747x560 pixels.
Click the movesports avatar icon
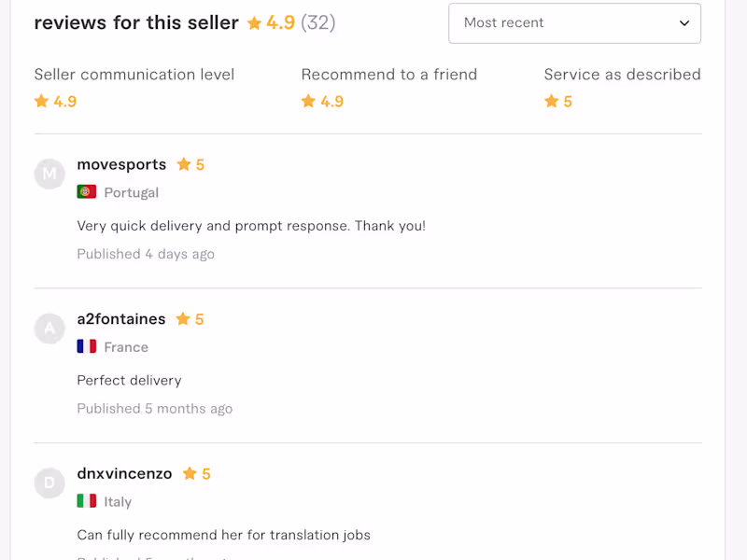click(49, 174)
